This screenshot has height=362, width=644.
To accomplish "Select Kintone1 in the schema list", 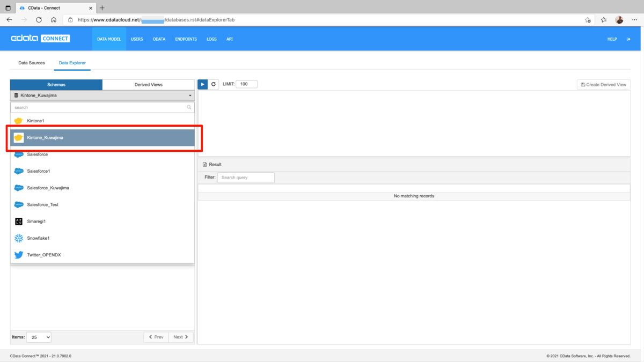I will point(102,121).
